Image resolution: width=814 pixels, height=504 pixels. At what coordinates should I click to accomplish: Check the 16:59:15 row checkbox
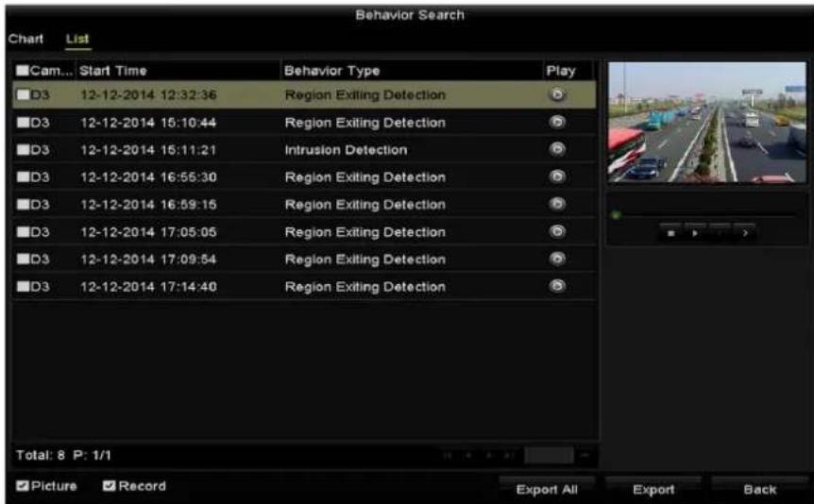tap(23, 204)
